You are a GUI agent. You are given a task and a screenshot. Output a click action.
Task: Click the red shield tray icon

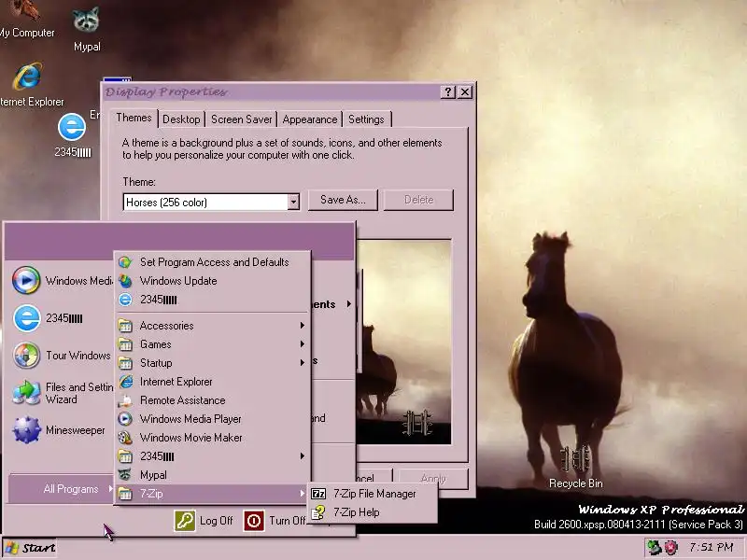(670, 547)
